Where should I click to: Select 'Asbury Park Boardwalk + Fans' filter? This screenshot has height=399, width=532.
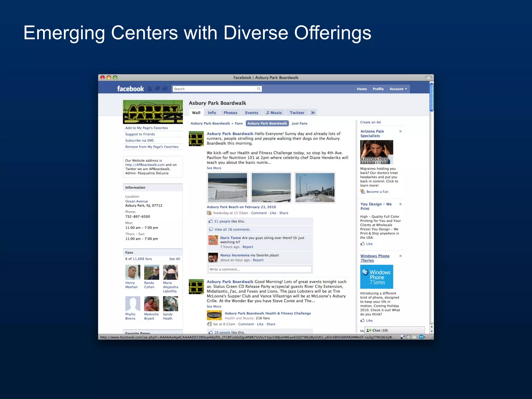click(217, 123)
